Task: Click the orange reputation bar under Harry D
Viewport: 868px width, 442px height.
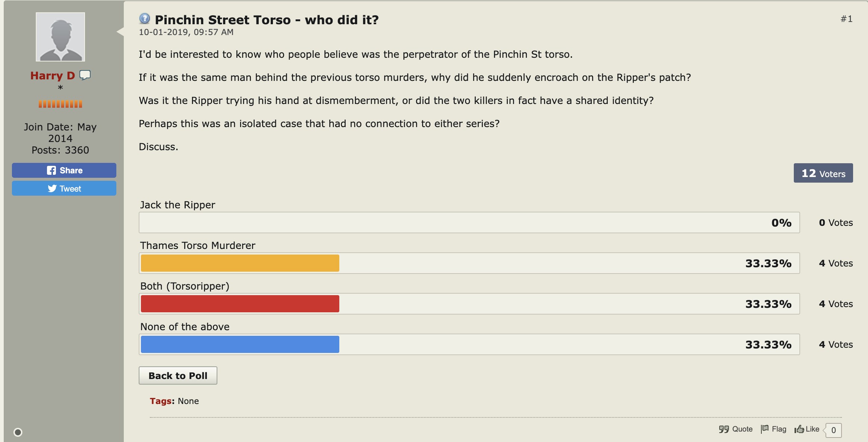Action: point(60,104)
